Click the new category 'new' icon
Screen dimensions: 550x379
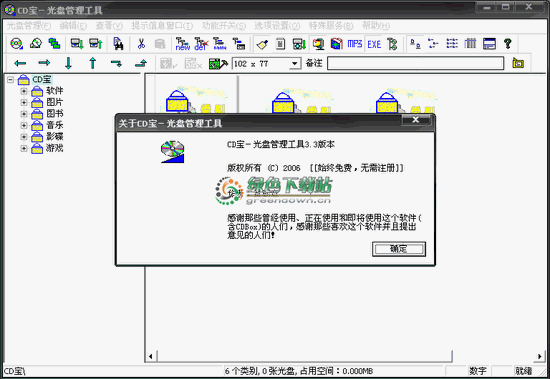click(182, 44)
